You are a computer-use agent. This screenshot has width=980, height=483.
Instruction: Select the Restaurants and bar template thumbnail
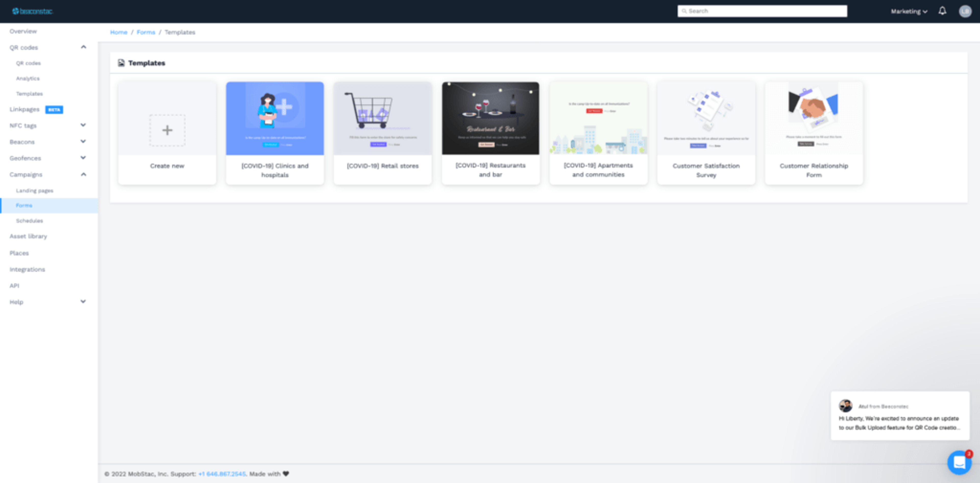[x=490, y=118]
